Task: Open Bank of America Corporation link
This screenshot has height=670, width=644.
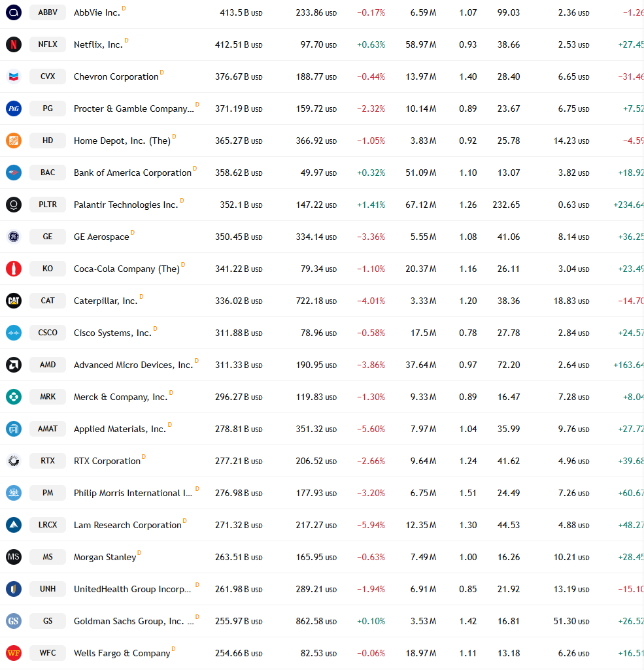Action: pyautogui.click(x=133, y=173)
